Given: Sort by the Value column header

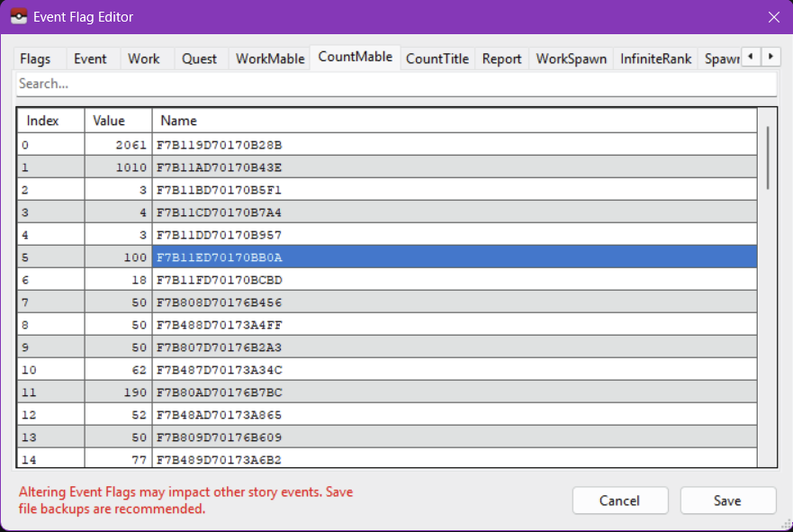Looking at the screenshot, I should pos(119,121).
